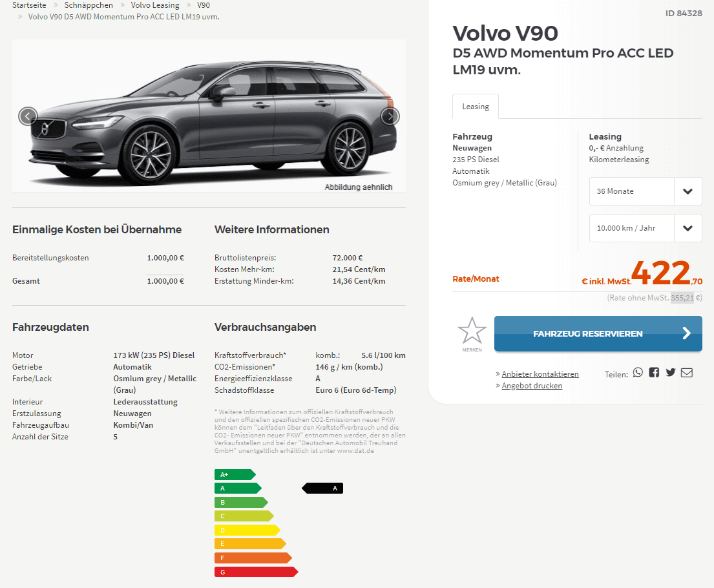Click the 0,- € Anzahlung text
This screenshot has height=588, width=714.
pos(616,148)
